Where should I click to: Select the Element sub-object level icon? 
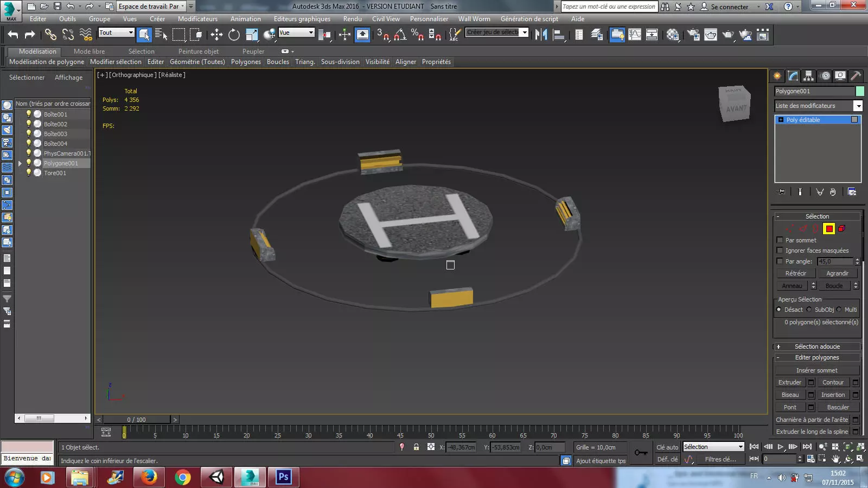(x=842, y=229)
